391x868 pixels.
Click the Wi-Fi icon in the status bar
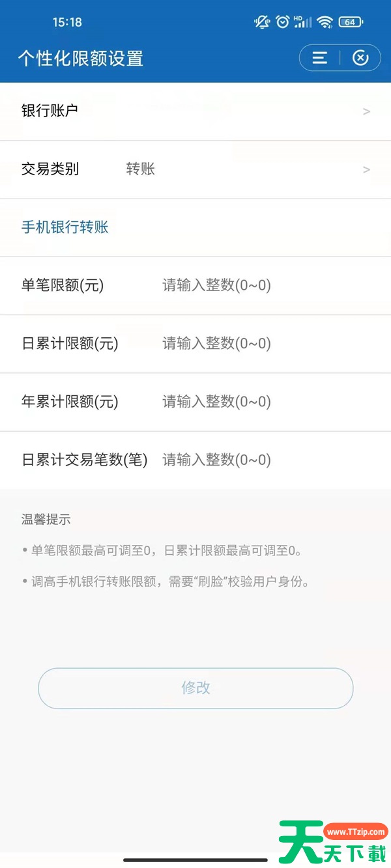click(324, 21)
